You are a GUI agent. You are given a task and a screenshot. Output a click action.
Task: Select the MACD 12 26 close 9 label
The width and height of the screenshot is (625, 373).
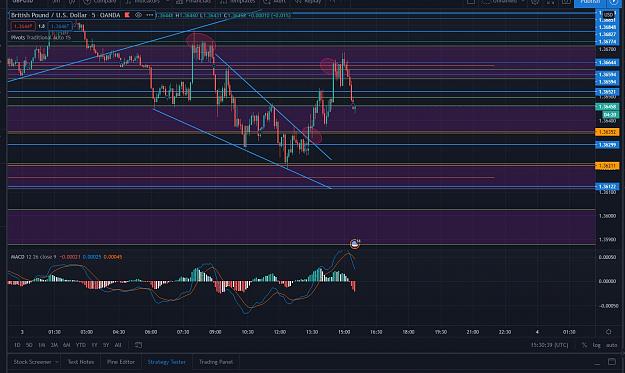[x=33, y=257]
